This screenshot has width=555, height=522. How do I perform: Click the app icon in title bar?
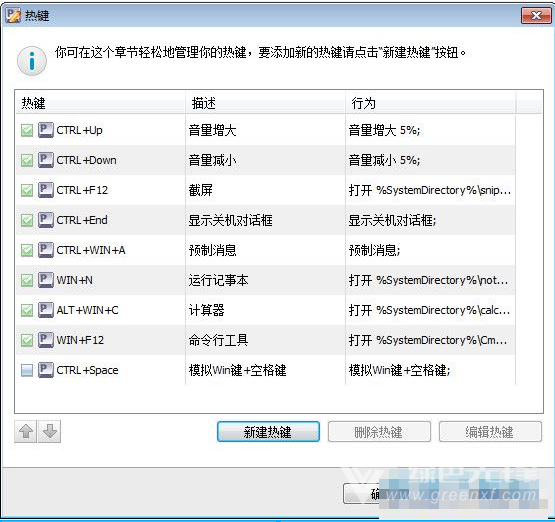tap(13, 15)
